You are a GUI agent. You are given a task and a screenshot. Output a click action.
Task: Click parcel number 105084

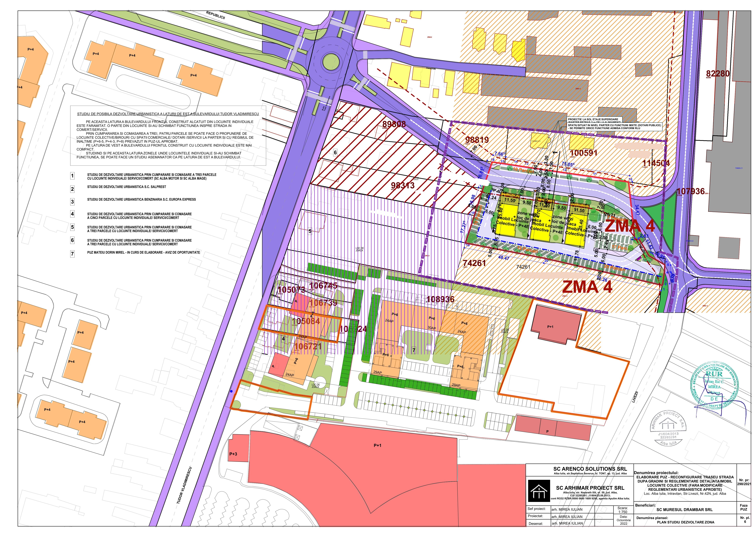(306, 321)
